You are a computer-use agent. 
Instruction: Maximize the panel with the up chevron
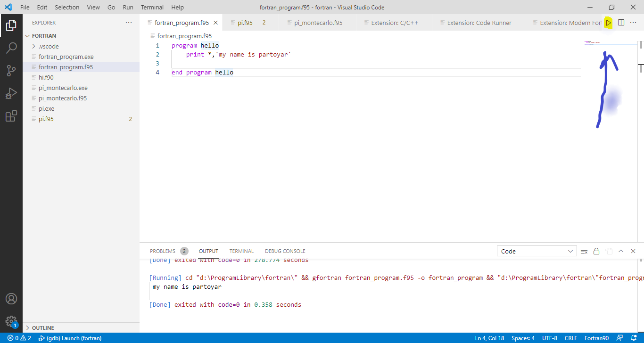[x=621, y=251]
